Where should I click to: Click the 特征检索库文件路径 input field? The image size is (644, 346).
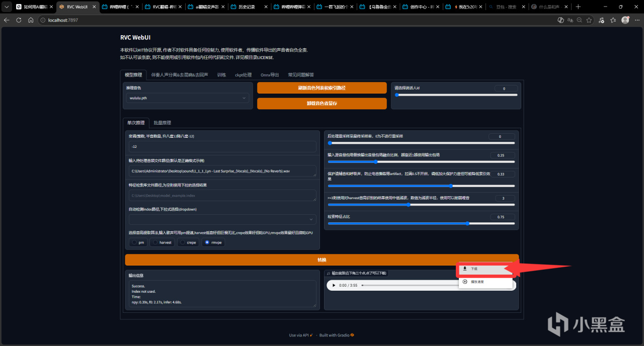(222, 195)
